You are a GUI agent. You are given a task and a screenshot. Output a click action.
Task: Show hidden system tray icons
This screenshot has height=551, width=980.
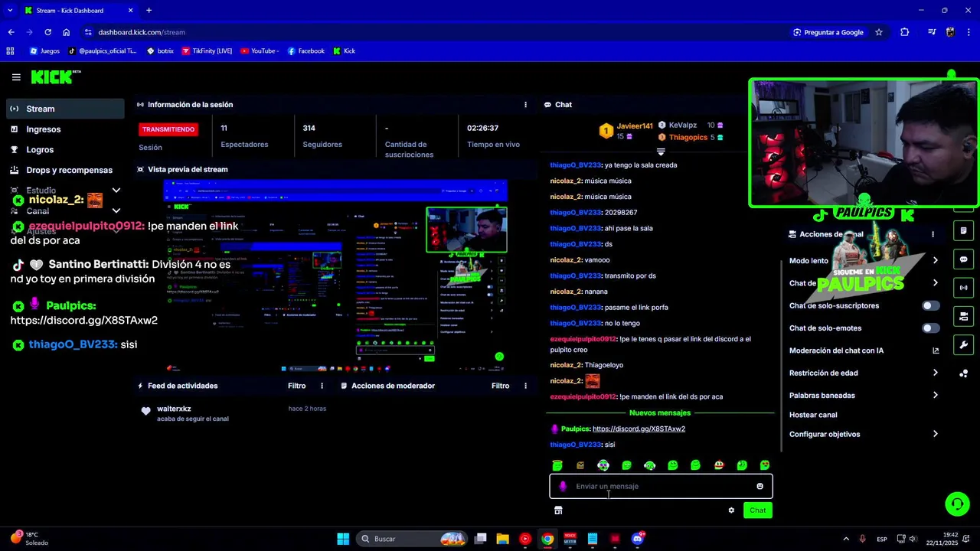click(x=845, y=539)
